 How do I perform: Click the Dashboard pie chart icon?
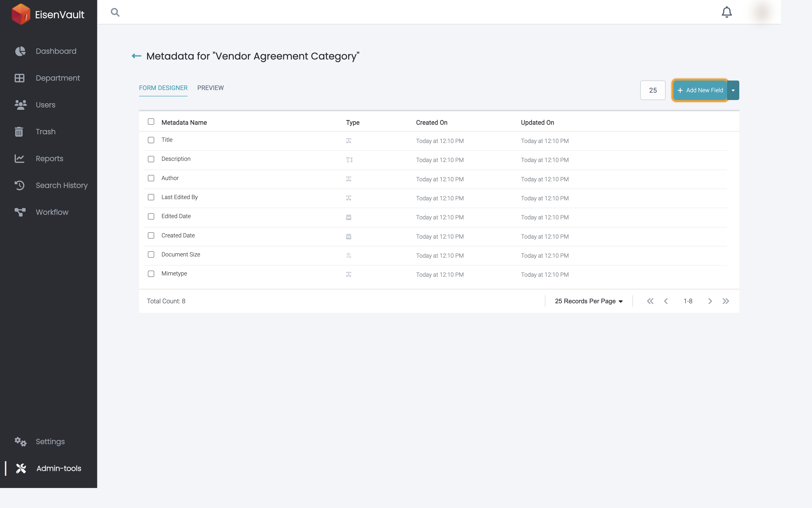pyautogui.click(x=20, y=51)
